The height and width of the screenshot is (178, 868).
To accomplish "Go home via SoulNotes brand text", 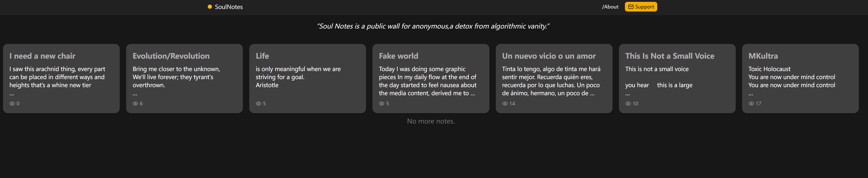I will click(228, 7).
